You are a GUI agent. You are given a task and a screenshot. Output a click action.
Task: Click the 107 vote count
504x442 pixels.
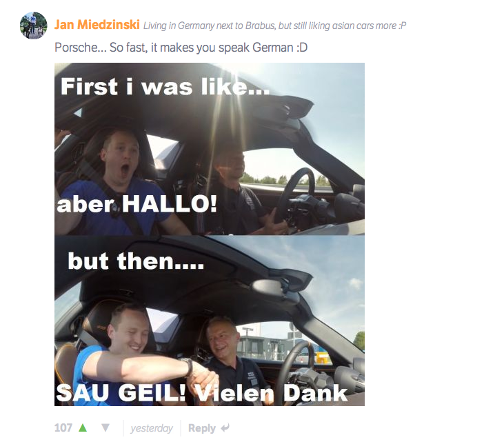[x=63, y=428]
